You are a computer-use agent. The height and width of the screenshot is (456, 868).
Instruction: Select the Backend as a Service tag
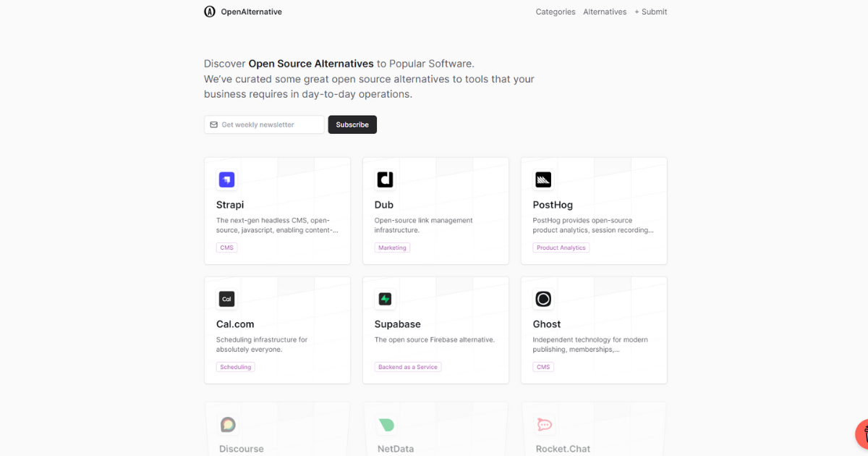408,366
